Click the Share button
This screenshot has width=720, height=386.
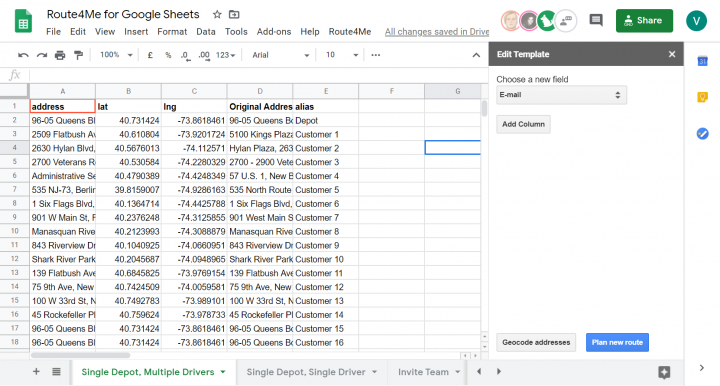point(644,21)
